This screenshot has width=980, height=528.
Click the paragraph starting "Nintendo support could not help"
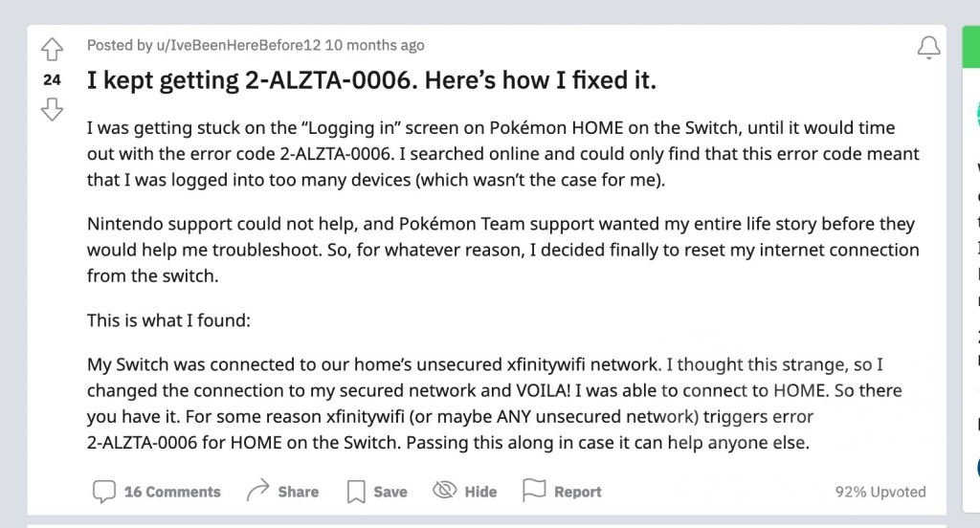pyautogui.click(x=501, y=250)
